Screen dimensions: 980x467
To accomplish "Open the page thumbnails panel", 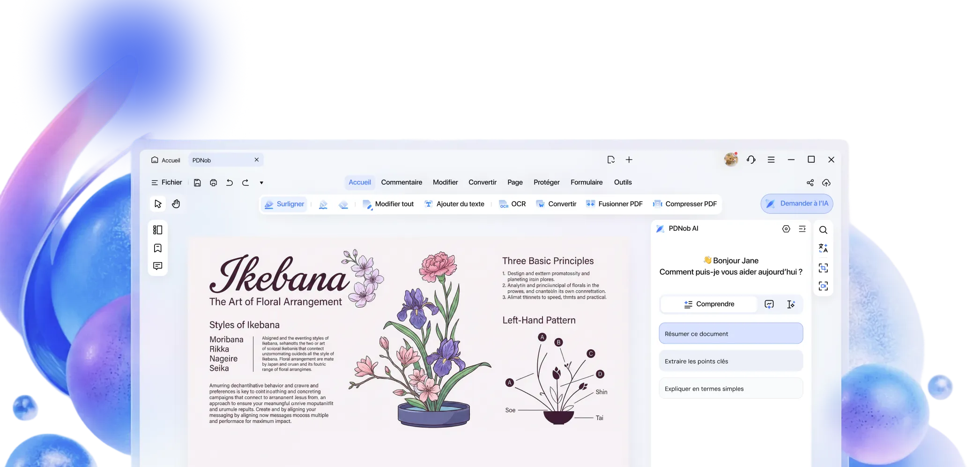I will pyautogui.click(x=158, y=230).
